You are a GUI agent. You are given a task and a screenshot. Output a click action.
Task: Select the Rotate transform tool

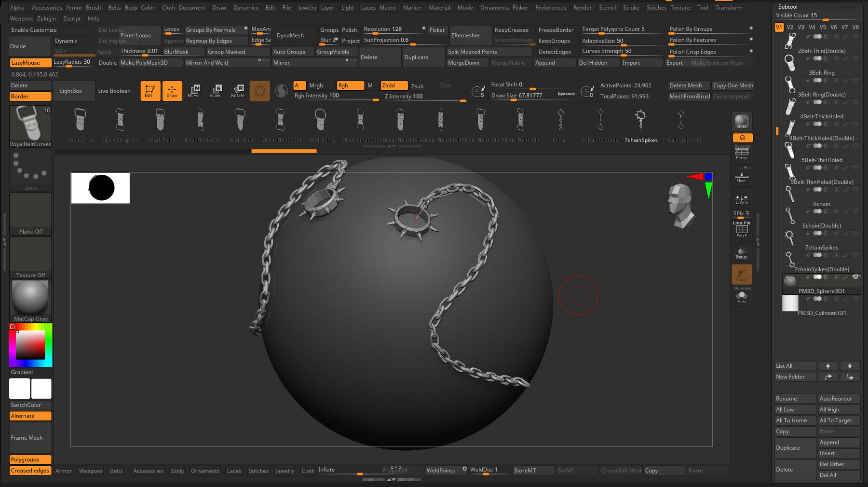tap(238, 91)
